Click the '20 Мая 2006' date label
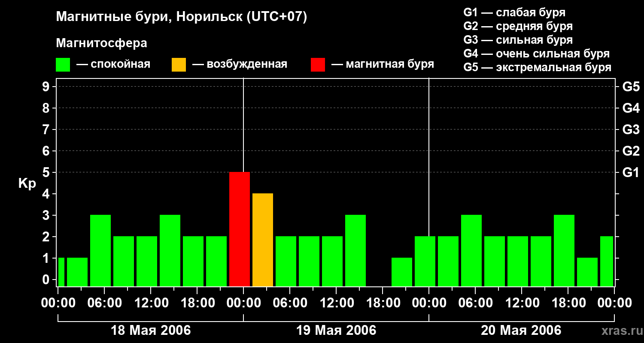 [521, 330]
